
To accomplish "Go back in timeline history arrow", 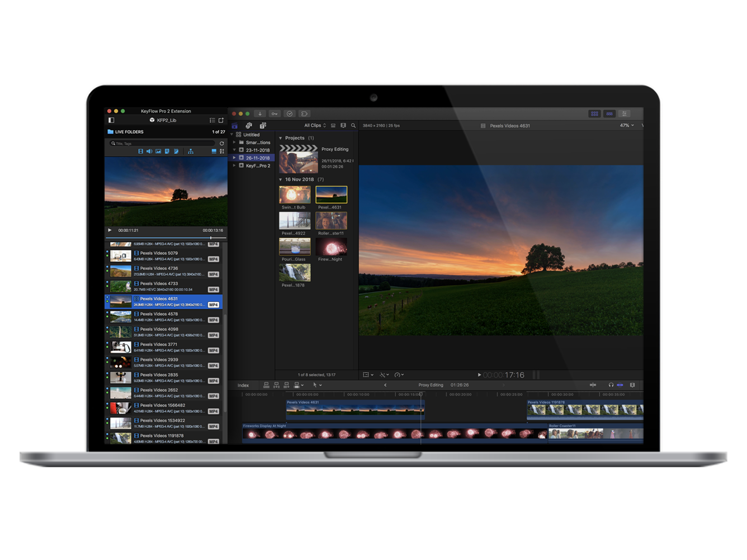I will 385,385.
